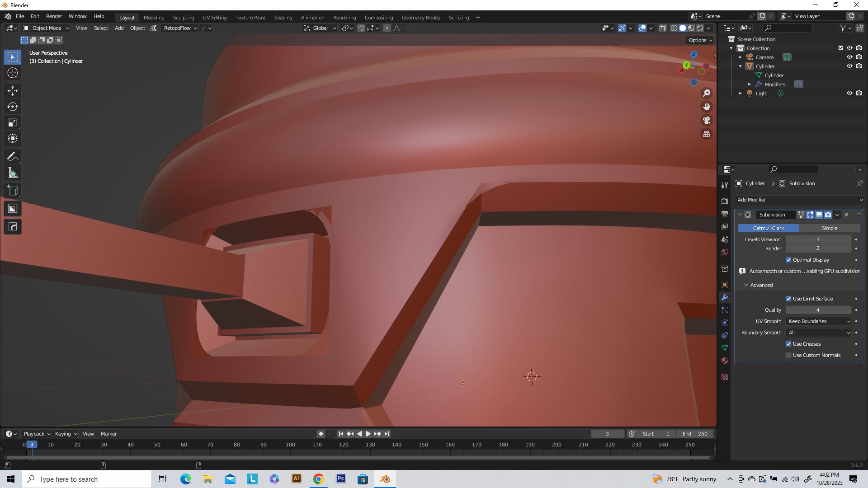Open the Object Mode dropdown
The width and height of the screenshot is (868, 488).
46,28
